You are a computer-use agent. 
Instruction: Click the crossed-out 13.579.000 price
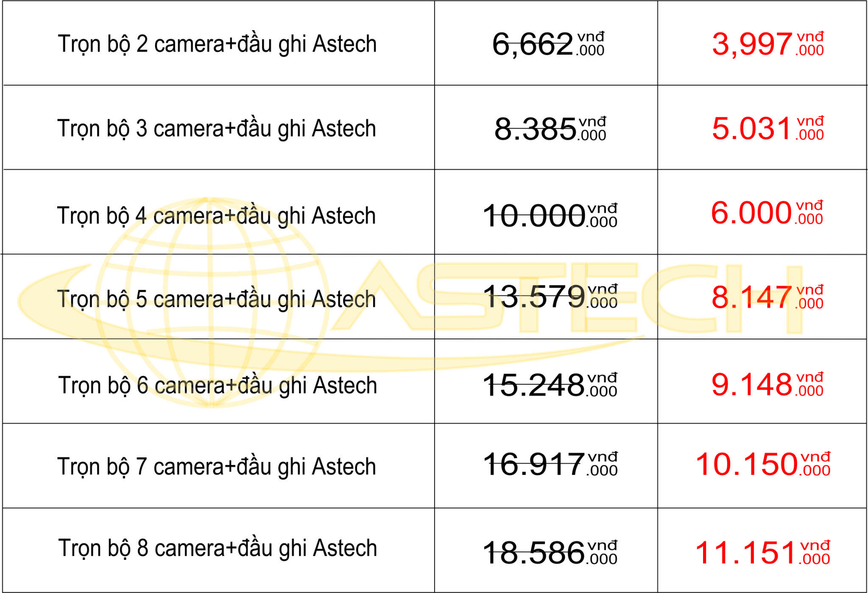(x=550, y=296)
